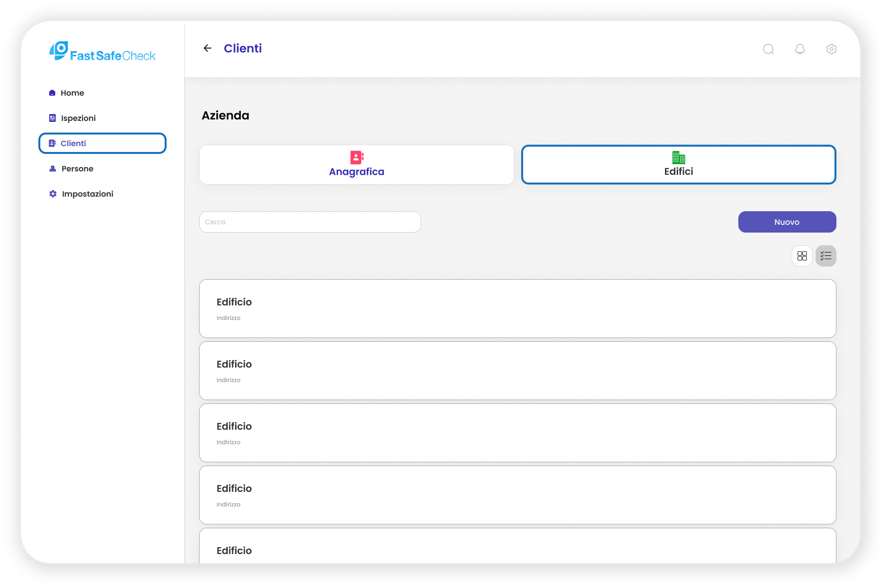This screenshot has width=885, height=588.
Task: Switch to the Anagrafica tab
Action: tap(357, 165)
